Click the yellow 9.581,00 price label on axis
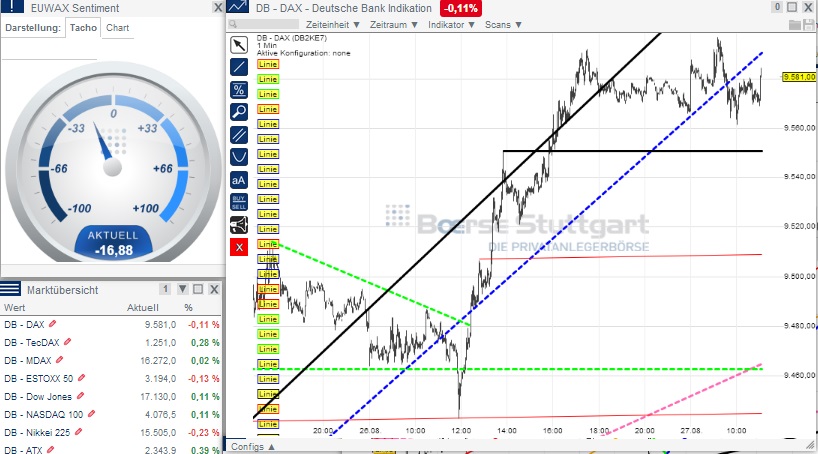Viewport: 818px width, 454px height. pos(799,77)
